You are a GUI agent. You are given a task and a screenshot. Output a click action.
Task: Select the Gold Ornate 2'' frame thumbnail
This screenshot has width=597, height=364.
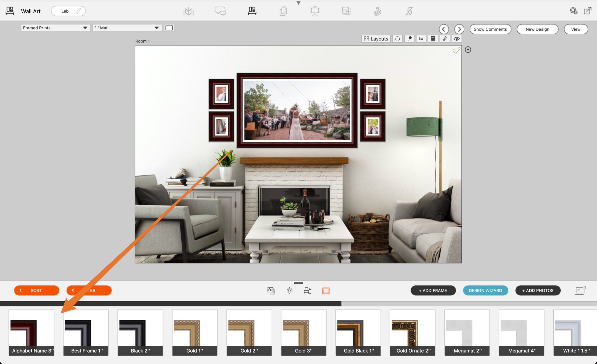412,332
